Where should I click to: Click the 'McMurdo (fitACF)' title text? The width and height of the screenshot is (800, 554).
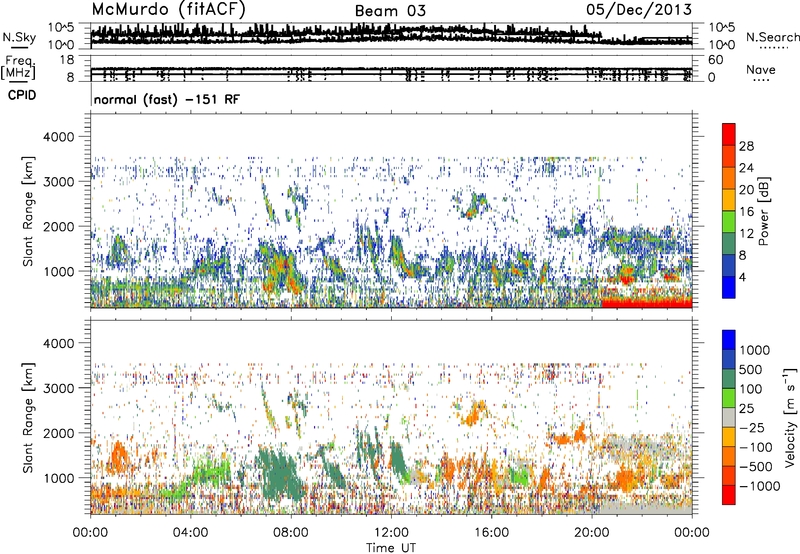[x=168, y=10]
